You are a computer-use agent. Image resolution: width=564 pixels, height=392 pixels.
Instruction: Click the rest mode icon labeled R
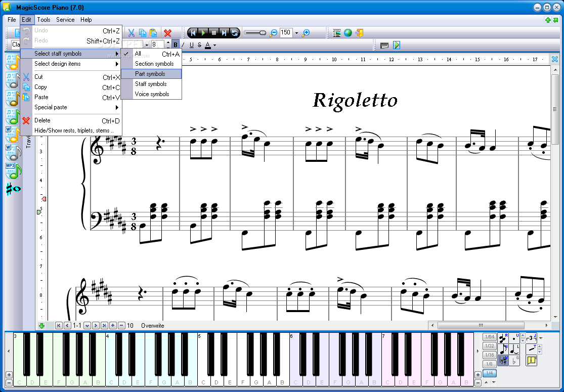[x=503, y=338]
